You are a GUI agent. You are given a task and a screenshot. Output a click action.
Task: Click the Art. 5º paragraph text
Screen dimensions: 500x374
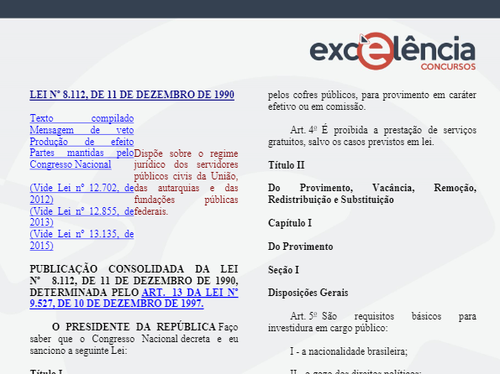[x=372, y=322]
